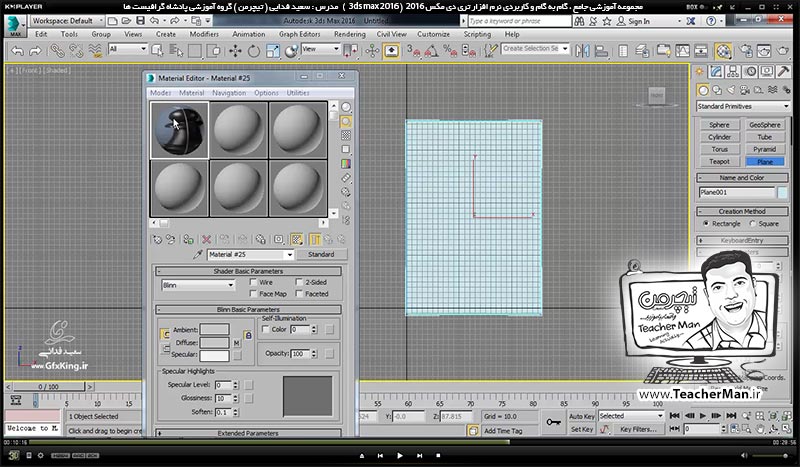Switch to the Hierarchy command panel

[x=733, y=71]
